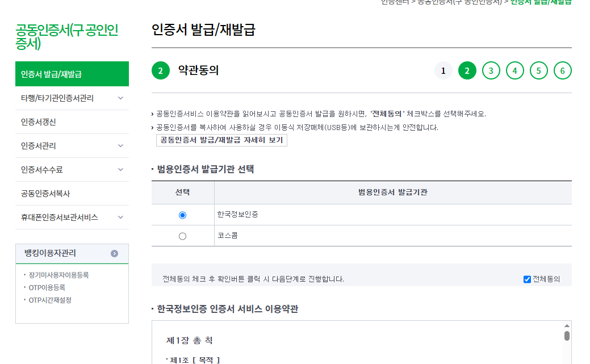Select 한국정보인증 radio button

[182, 215]
